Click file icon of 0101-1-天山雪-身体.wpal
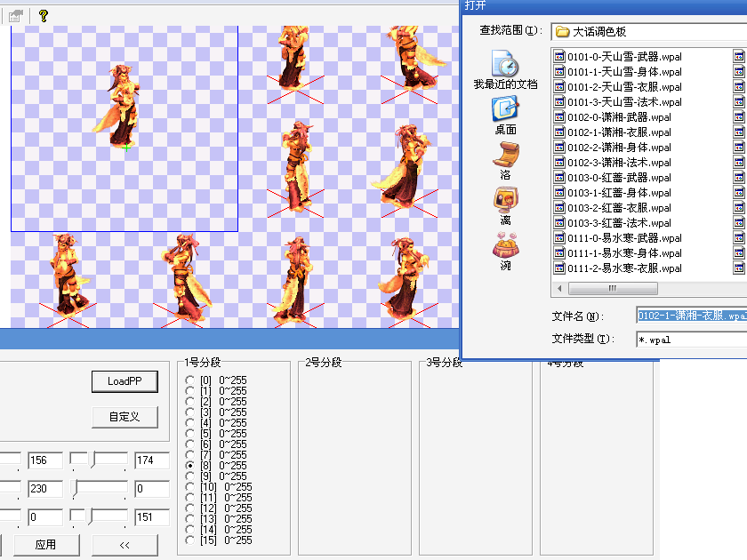This screenshot has width=747, height=560. (559, 72)
